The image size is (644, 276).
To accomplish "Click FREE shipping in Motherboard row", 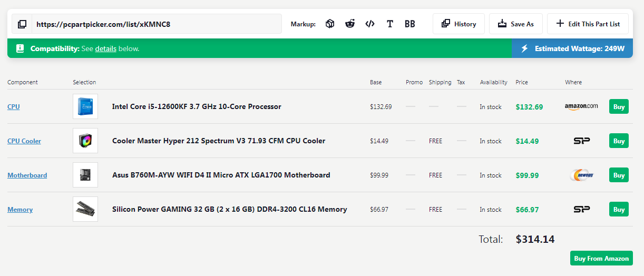I will click(x=435, y=175).
